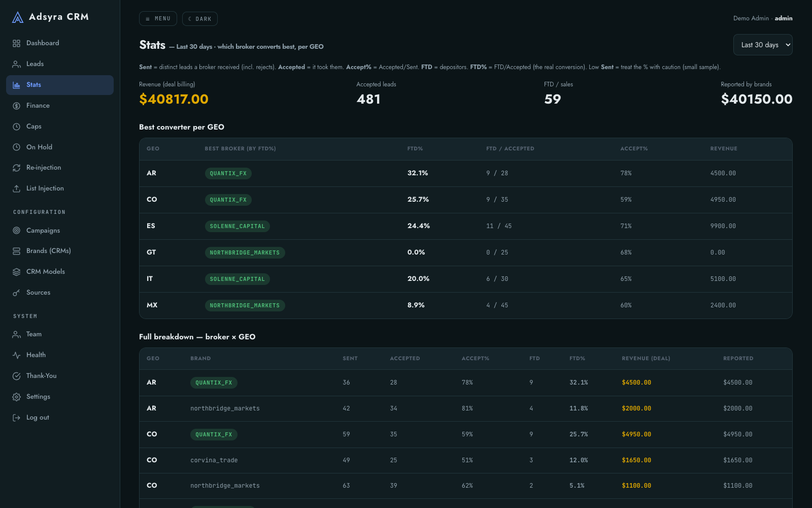View system Health page
The height and width of the screenshot is (508, 812).
pyautogui.click(x=60, y=355)
